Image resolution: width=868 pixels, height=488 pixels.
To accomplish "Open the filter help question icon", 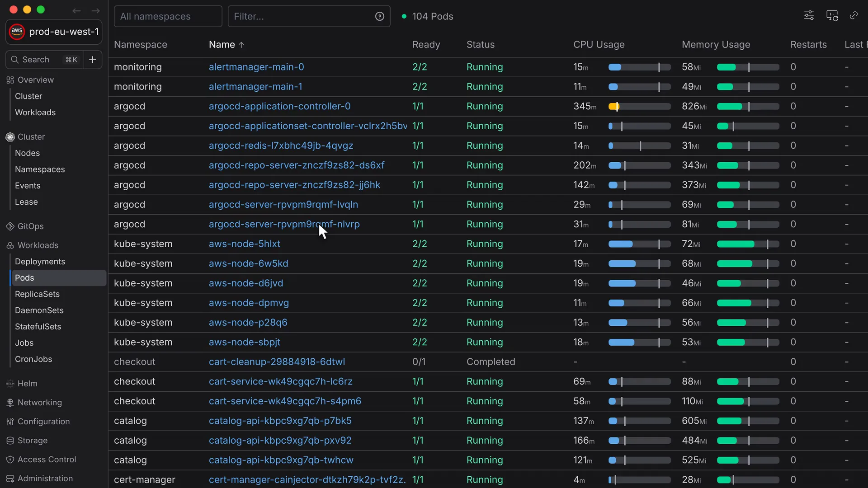I will (380, 16).
